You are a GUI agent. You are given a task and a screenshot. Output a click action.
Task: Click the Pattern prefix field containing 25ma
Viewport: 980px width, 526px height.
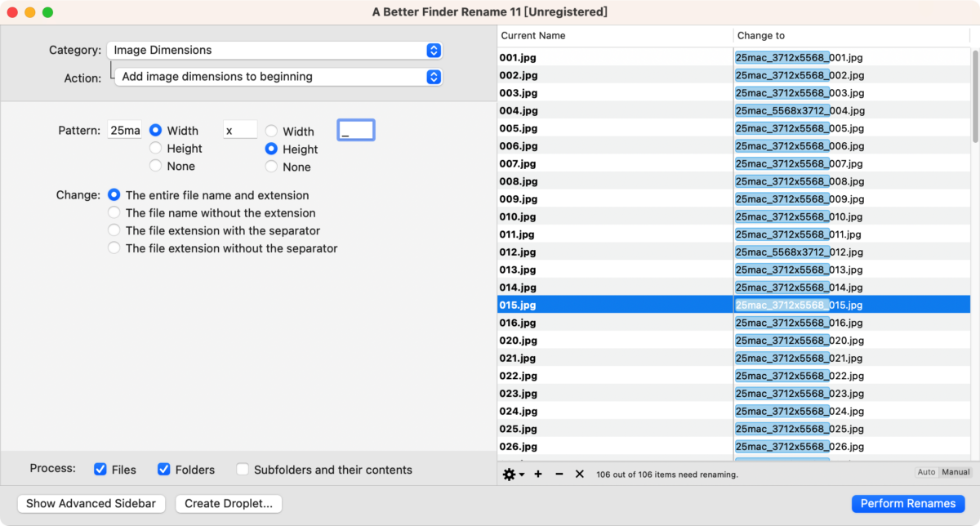(125, 131)
